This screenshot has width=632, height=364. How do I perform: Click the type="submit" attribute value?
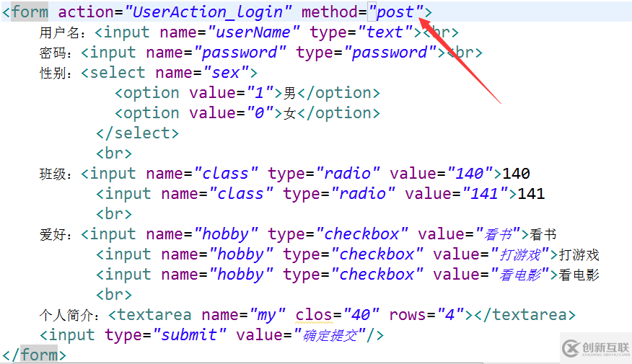190,334
